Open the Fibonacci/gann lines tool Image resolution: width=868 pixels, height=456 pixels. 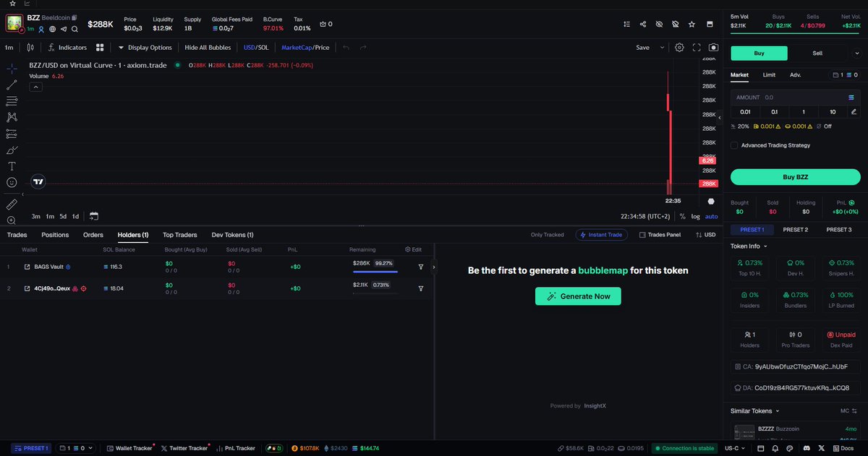[12, 101]
